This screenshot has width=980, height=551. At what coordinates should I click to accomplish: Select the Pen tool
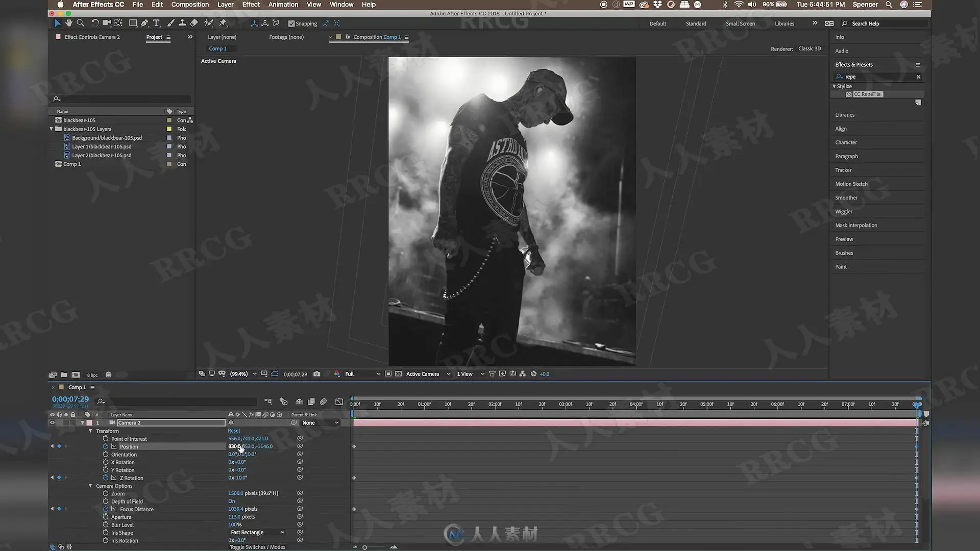[145, 23]
